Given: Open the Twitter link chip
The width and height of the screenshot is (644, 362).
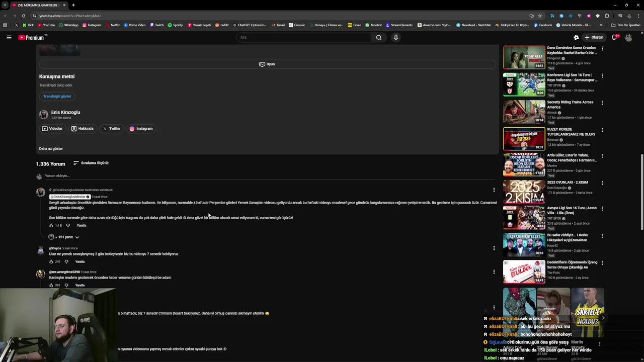Looking at the screenshot, I should tap(112, 129).
